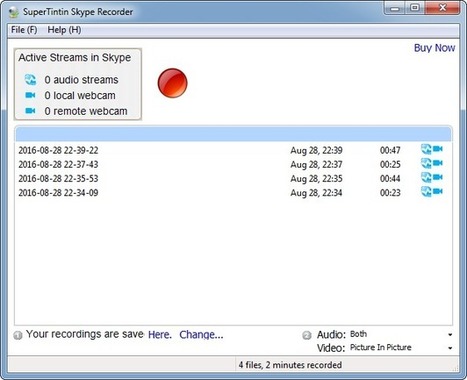467x380 pixels.
Task: Open the File (F) menu
Action: click(24, 30)
